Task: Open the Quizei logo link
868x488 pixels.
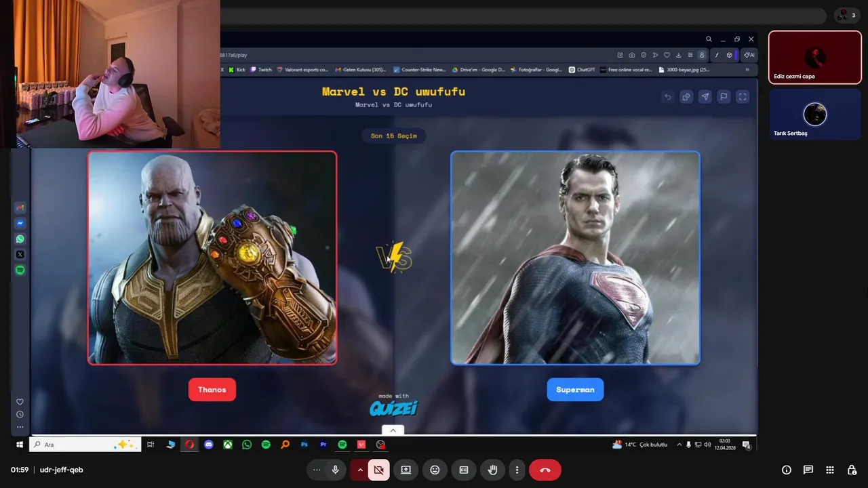Action: [393, 408]
